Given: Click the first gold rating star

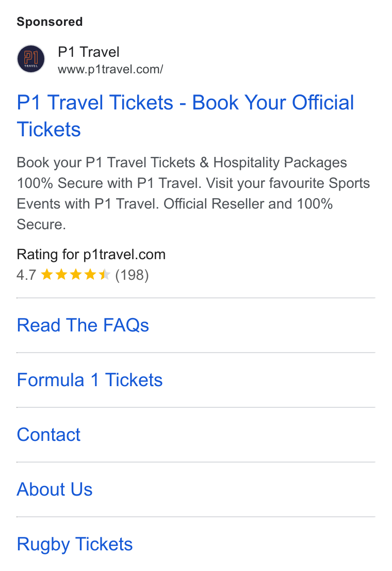Looking at the screenshot, I should 47,274.
